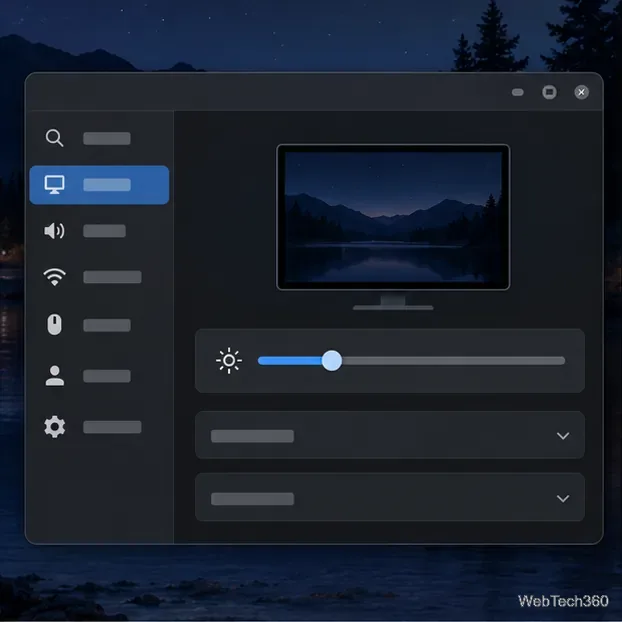Open gear system settings icon
The width and height of the screenshot is (622, 622).
(x=54, y=427)
